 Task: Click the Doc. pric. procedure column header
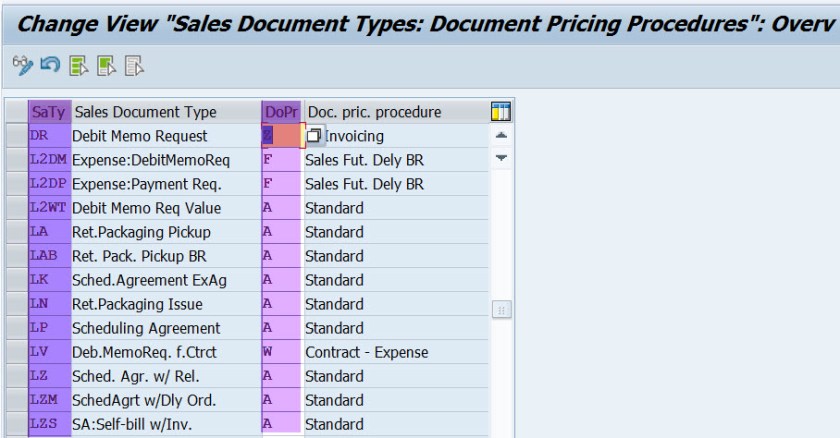tap(373, 111)
